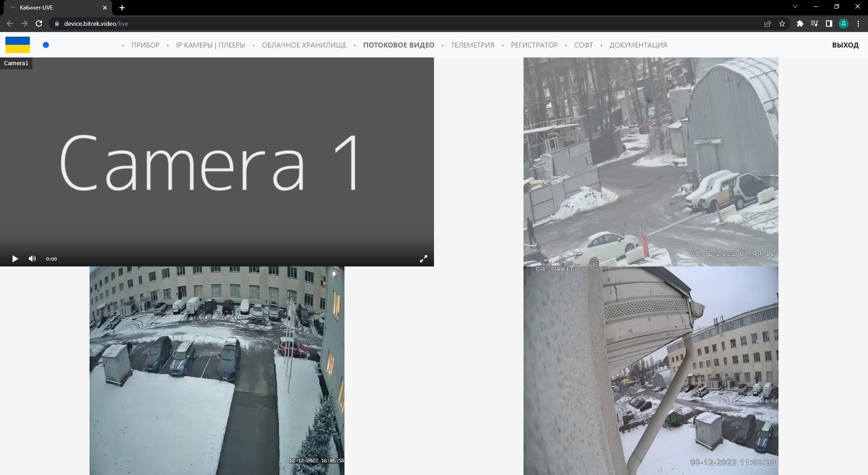
Task: Open a new browser tab
Action: [122, 8]
